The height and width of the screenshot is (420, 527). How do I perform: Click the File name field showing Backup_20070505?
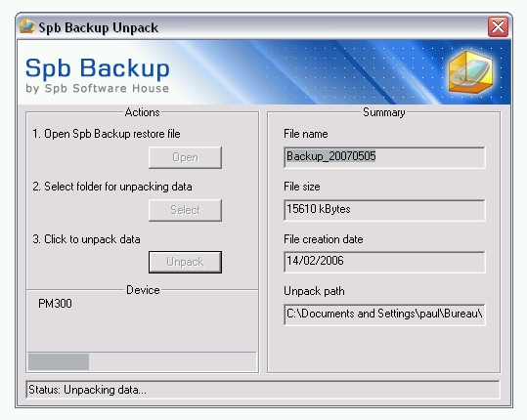click(384, 157)
